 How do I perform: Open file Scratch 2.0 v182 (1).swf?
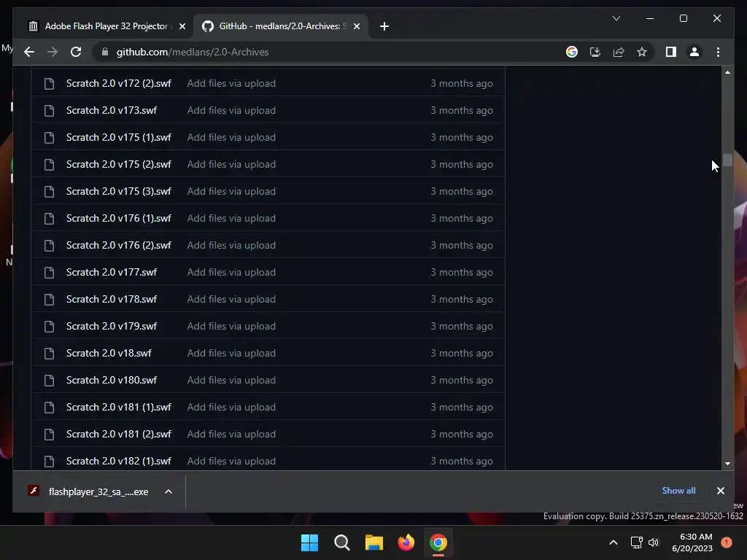pyautogui.click(x=119, y=461)
